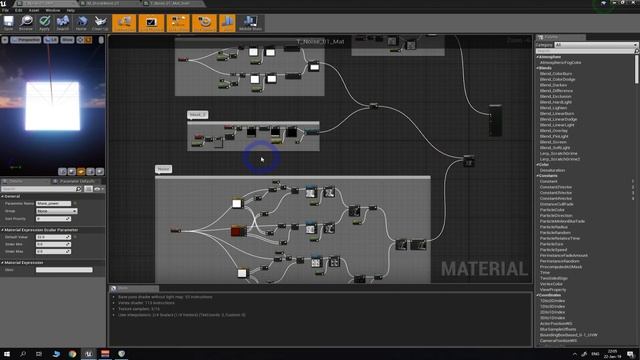The width and height of the screenshot is (640, 360).
Task: Collapse the Blends category in Palette
Action: click(x=538, y=68)
